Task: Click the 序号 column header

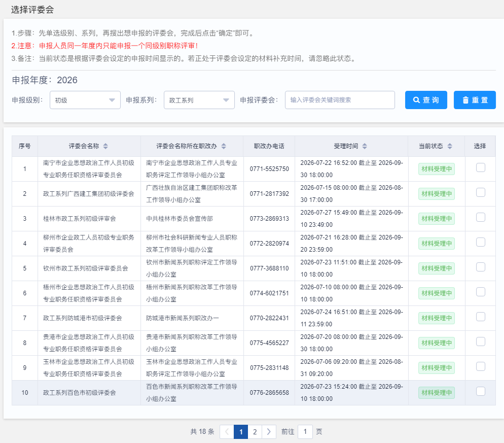Action: tap(25, 146)
